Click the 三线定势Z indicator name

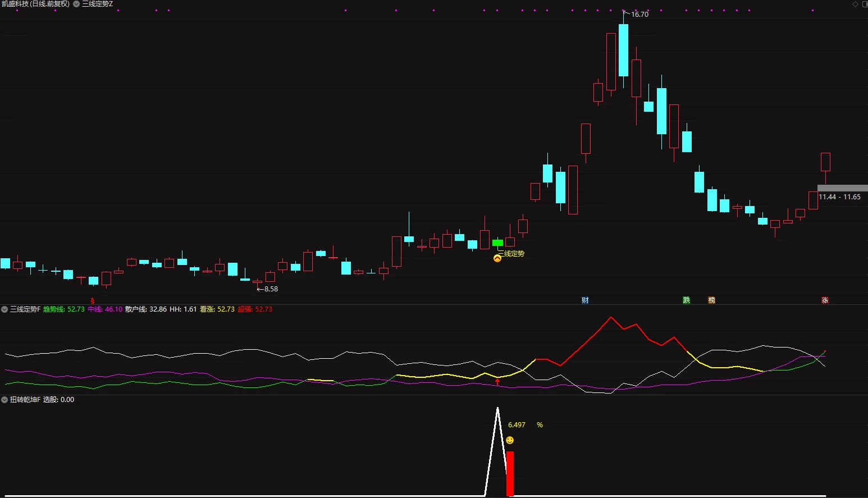click(x=98, y=4)
